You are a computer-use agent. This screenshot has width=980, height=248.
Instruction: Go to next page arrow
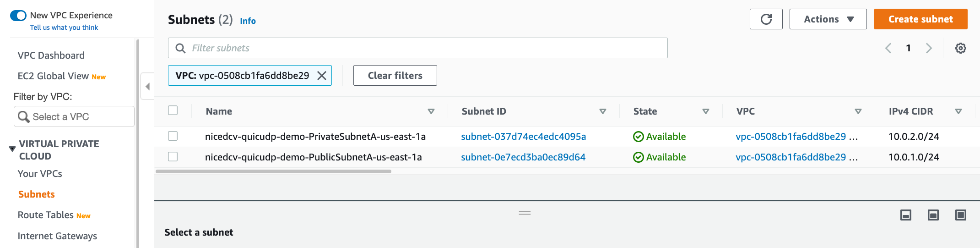click(x=929, y=48)
